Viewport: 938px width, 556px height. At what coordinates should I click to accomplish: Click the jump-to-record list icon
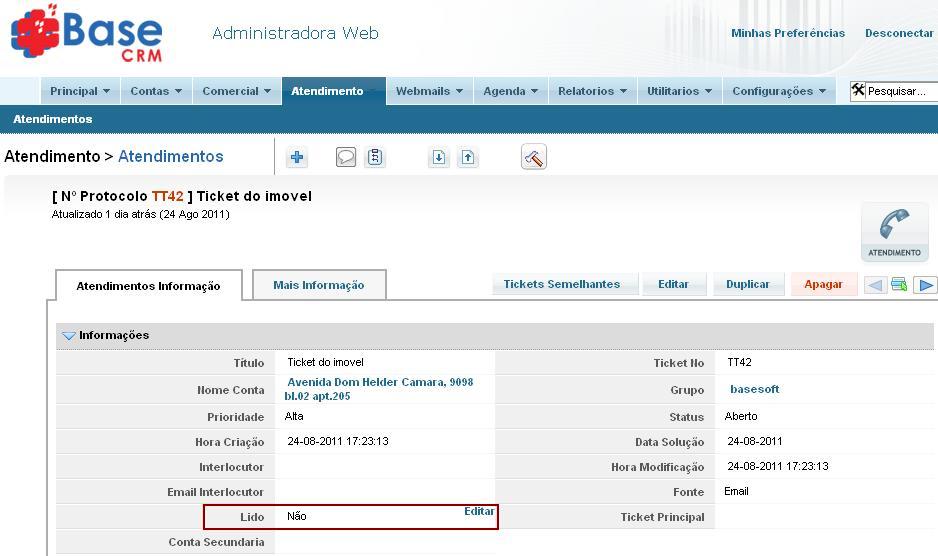899,285
